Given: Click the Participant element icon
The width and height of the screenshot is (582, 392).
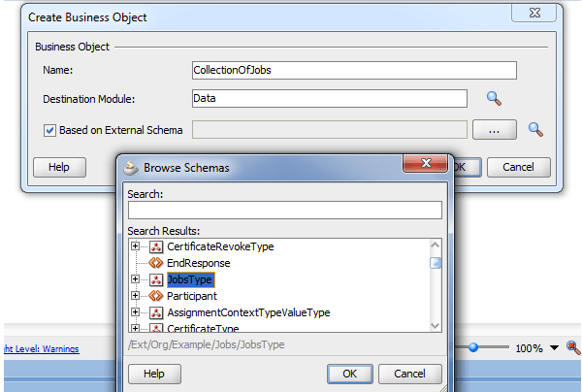Looking at the screenshot, I should (x=155, y=296).
